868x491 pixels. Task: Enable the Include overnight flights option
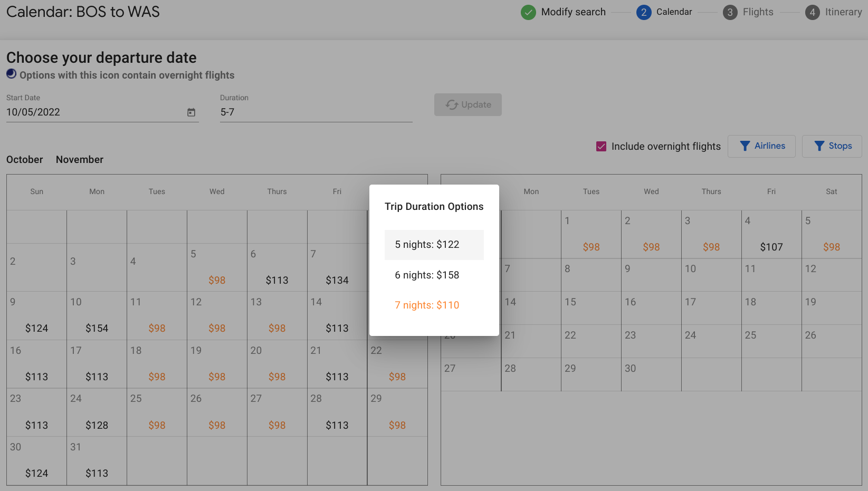[601, 146]
